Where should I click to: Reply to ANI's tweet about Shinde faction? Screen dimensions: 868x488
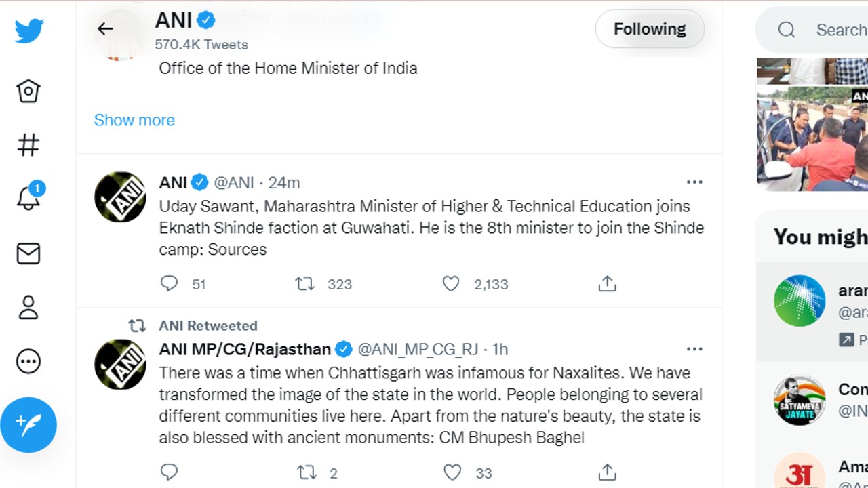pos(170,284)
